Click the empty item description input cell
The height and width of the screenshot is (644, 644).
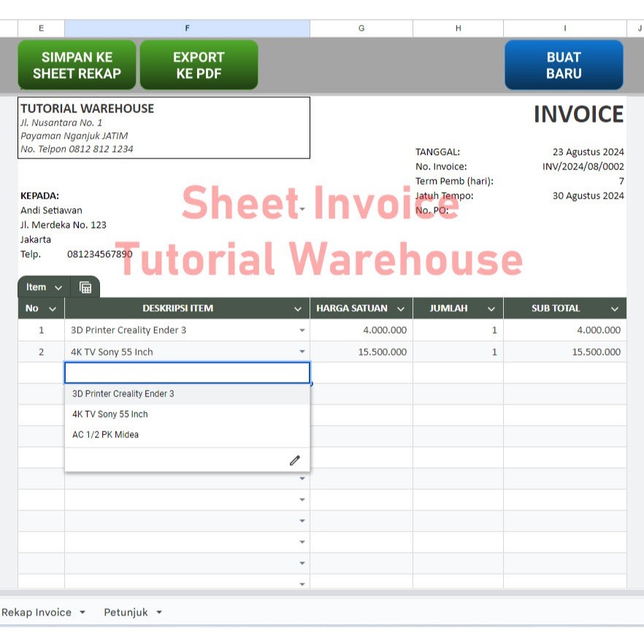187,372
